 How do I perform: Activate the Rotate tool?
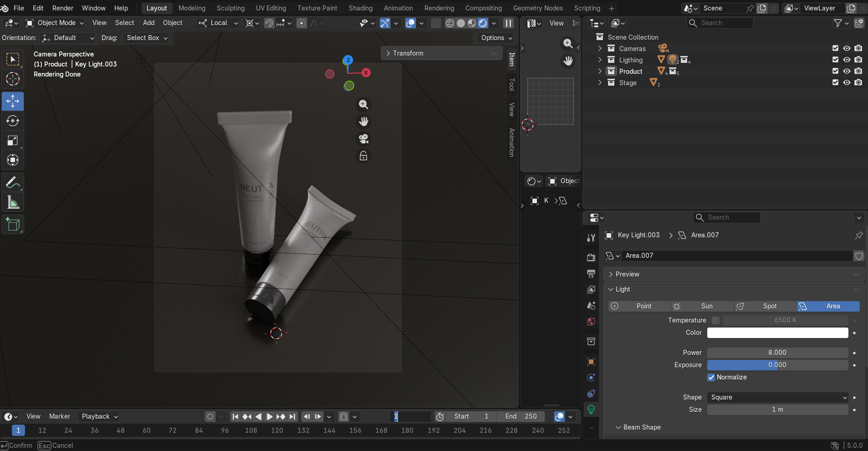click(13, 121)
